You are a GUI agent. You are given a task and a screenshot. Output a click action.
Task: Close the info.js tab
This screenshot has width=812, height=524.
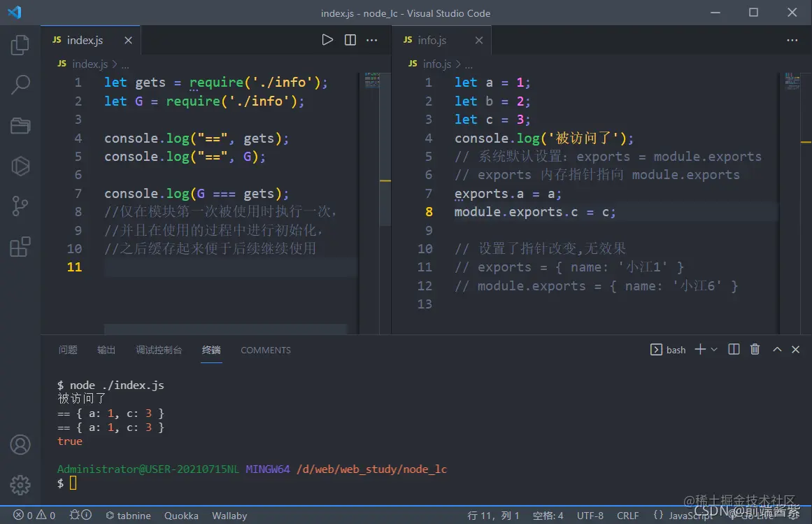[479, 40]
